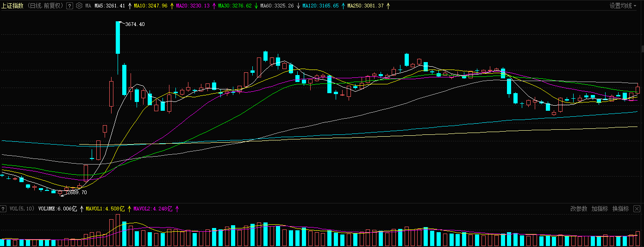Click the 换指标 button
Image resolution: width=644 pixels, height=247 pixels.
pos(621,209)
